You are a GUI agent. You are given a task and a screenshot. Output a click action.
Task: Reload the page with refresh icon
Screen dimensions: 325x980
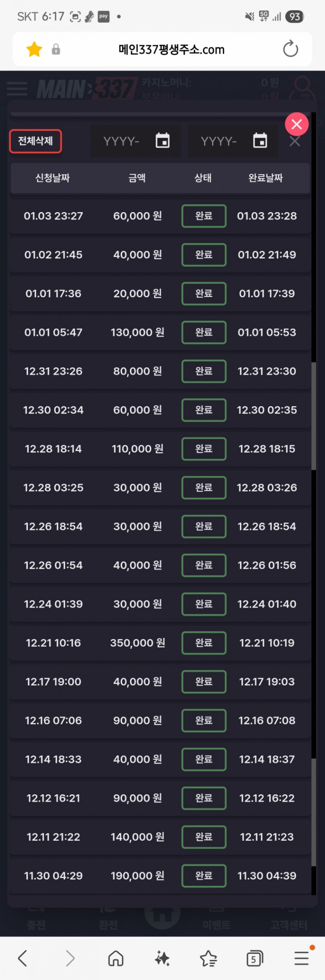pos(290,49)
